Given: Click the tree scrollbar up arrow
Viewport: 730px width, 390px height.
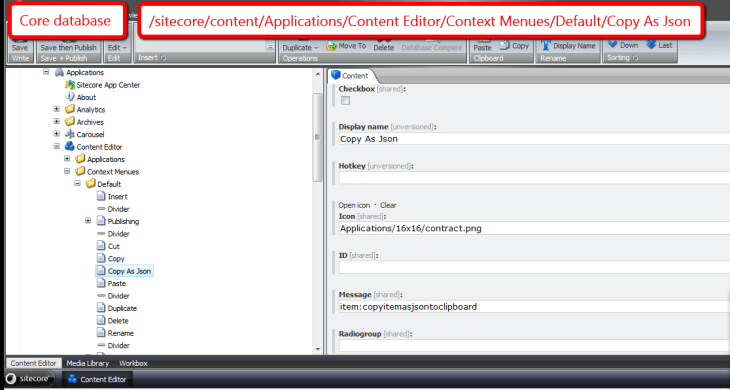Looking at the screenshot, I should pyautogui.click(x=318, y=74).
